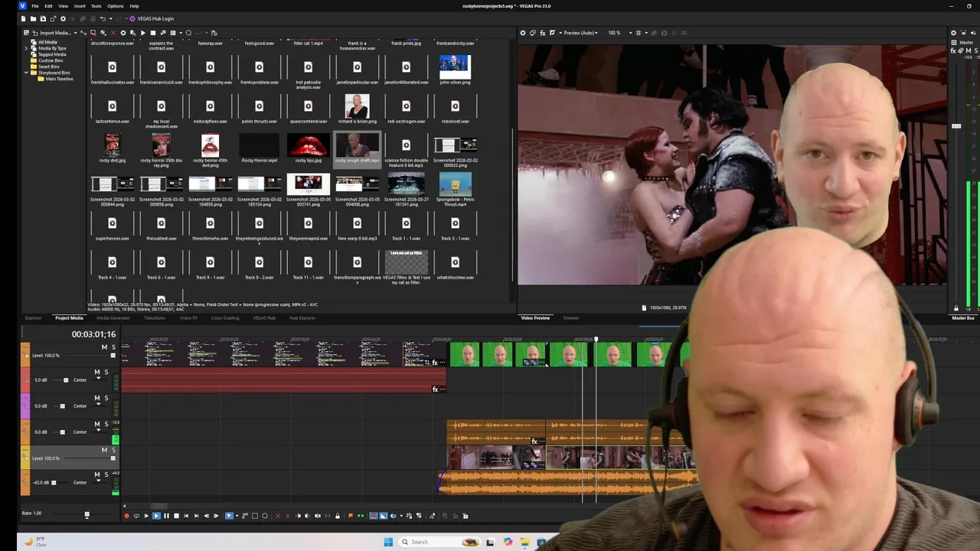
Task: Solo the 5.0 dB audio track
Action: coord(106,372)
